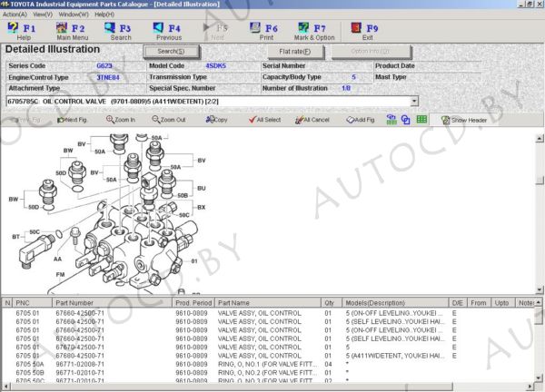Click the F5 Next toolbar icon
This screenshot has height=392, width=545.
tap(215, 31)
